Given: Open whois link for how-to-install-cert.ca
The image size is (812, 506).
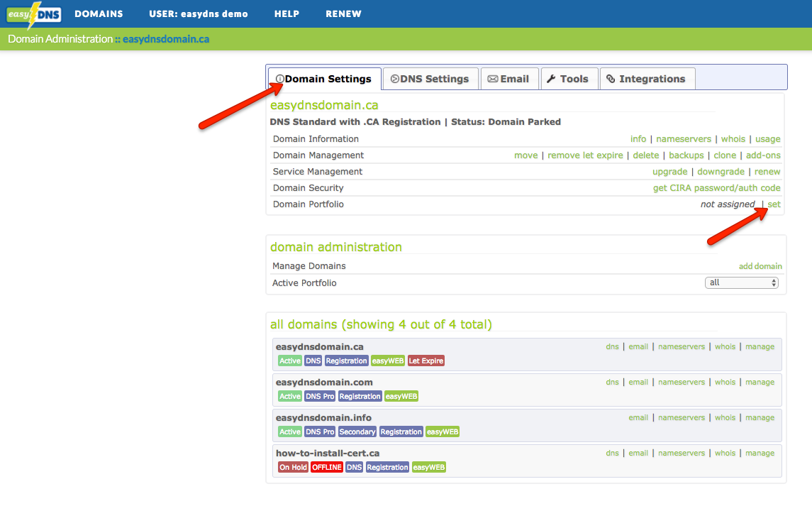Looking at the screenshot, I should (725, 453).
